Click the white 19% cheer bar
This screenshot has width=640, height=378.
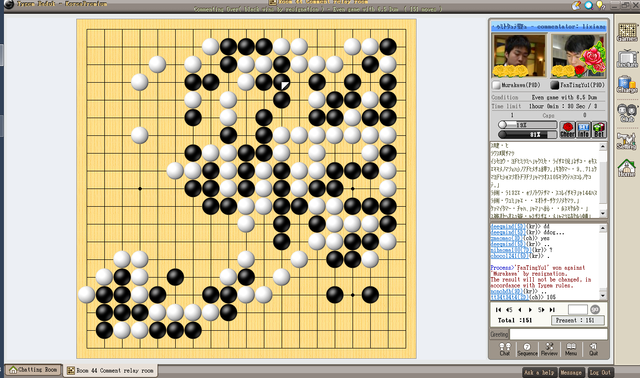coord(527,125)
